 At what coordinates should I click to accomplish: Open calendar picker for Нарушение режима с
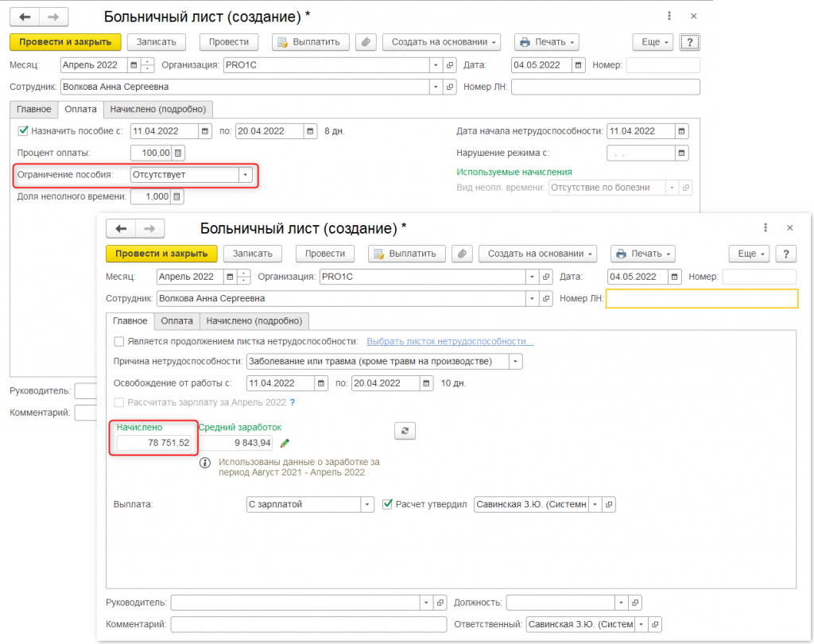click(x=681, y=153)
